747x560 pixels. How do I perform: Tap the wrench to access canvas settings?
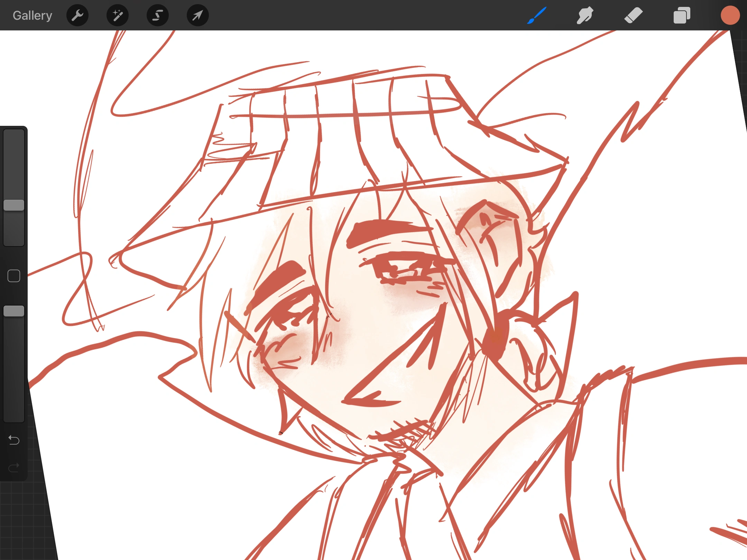tap(77, 15)
